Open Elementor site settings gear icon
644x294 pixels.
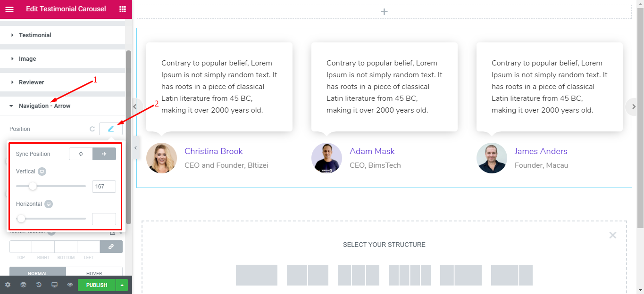pos(8,285)
